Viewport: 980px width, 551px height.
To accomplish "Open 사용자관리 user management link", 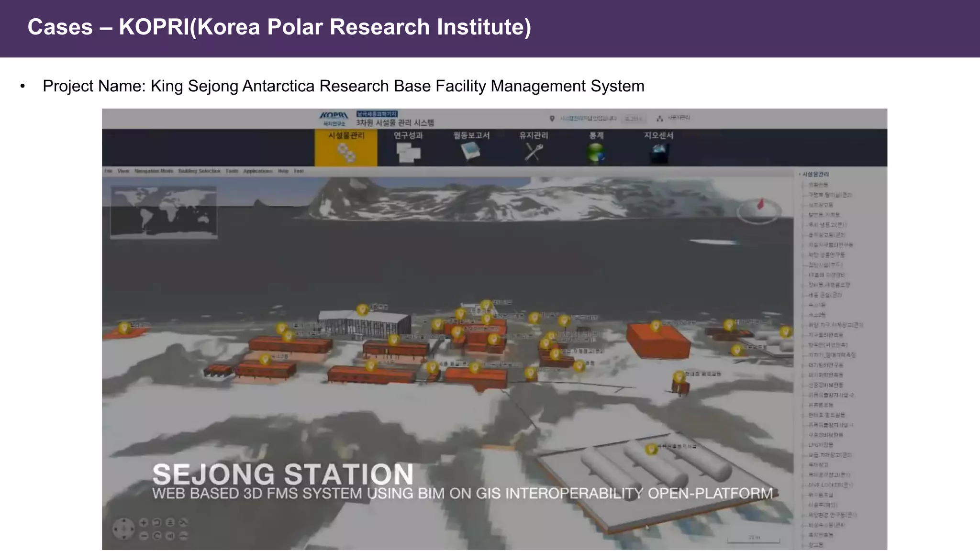I will (679, 118).
